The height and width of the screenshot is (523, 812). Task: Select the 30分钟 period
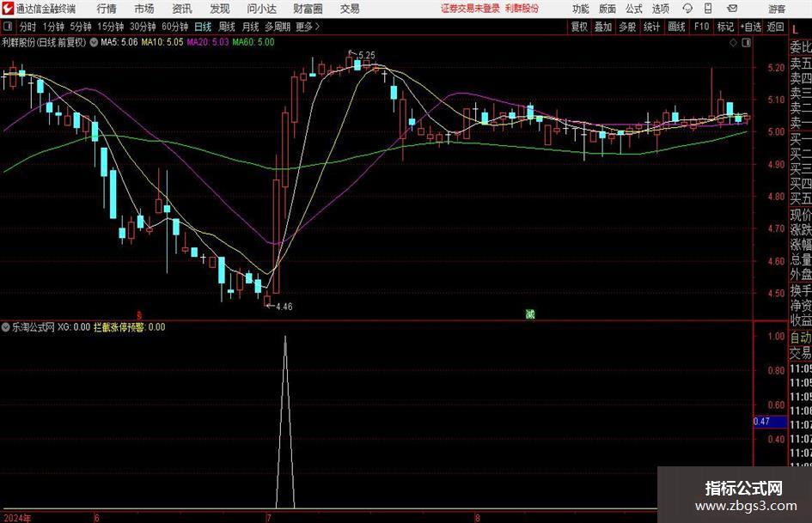click(143, 27)
